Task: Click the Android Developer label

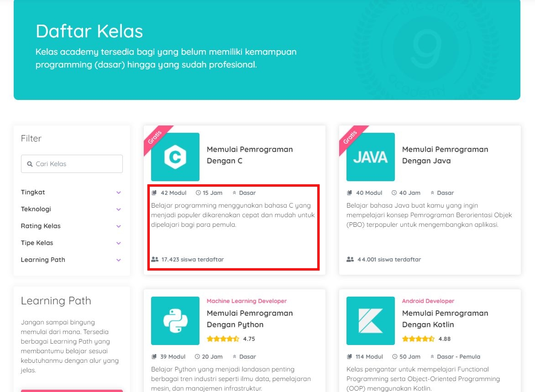Action: pos(428,301)
